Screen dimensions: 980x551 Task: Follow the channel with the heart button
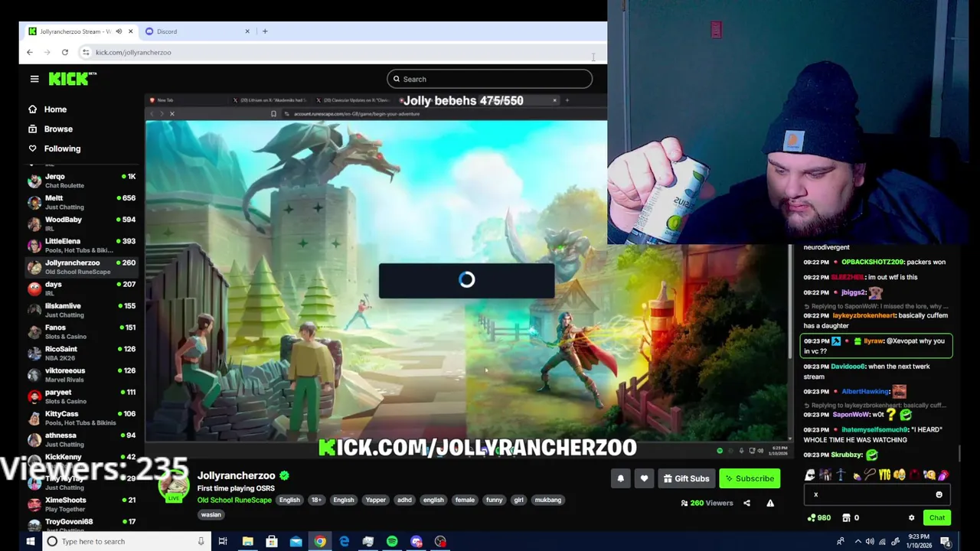pos(644,478)
